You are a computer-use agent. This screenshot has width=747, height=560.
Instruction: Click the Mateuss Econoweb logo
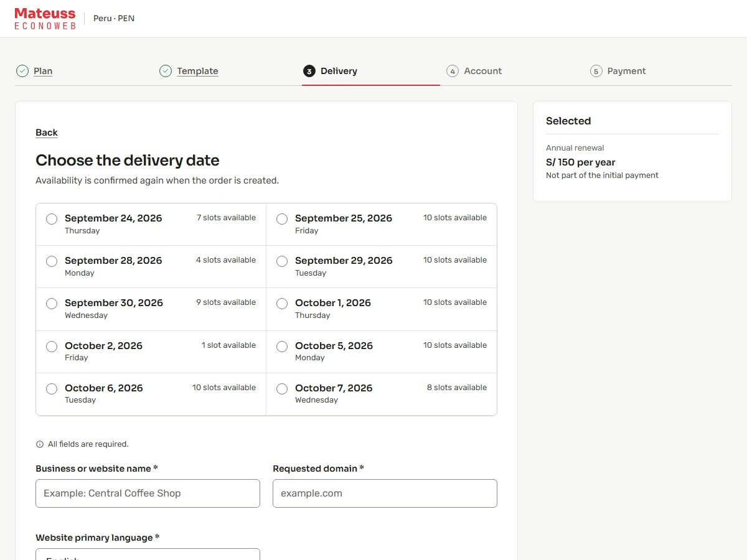coord(45,19)
